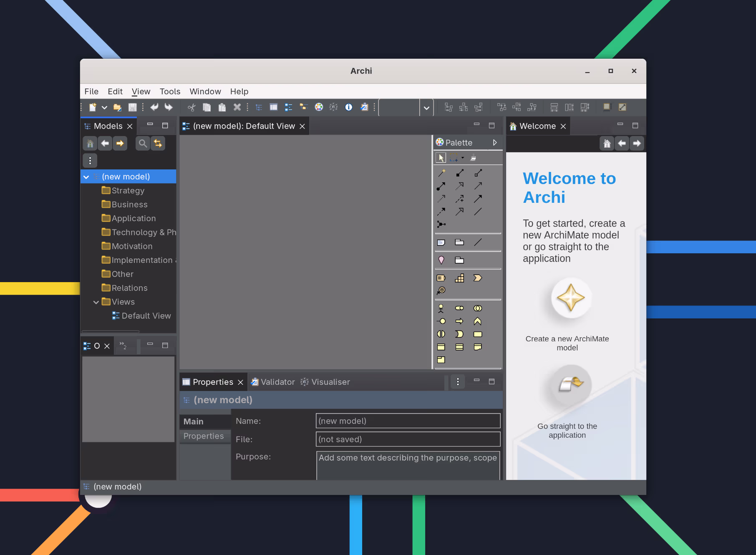Select the Location pin element in Palette
Viewport: 756px width, 555px height.
click(x=441, y=260)
